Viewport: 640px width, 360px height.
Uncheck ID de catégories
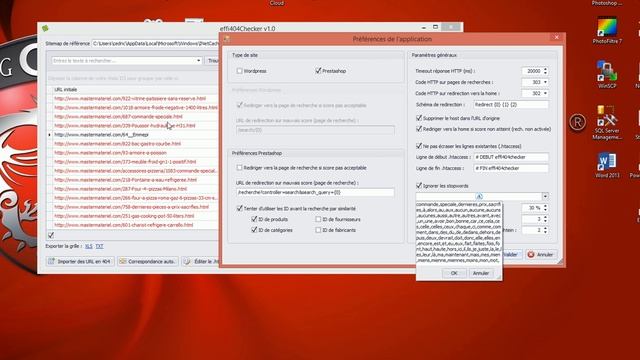(x=254, y=230)
